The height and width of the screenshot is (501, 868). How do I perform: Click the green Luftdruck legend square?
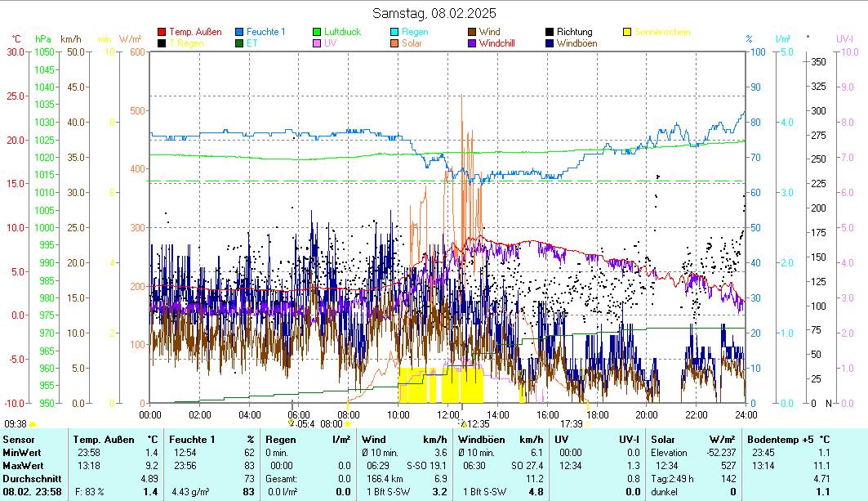pos(318,32)
